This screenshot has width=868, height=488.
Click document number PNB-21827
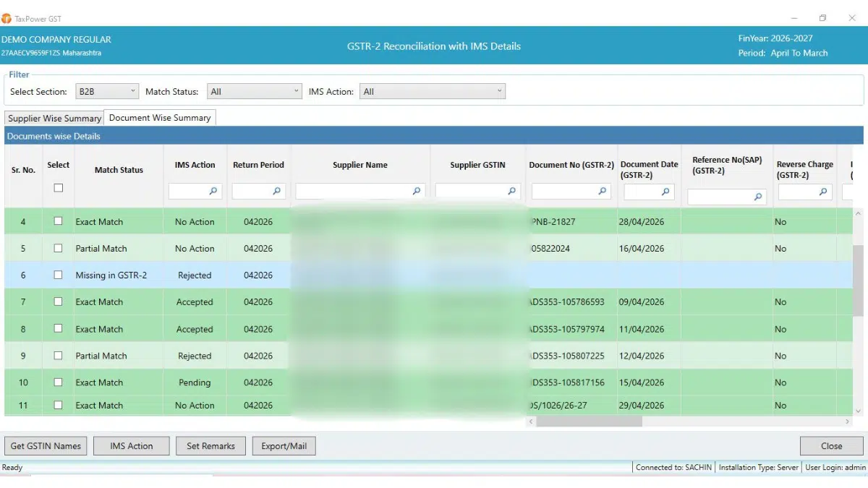[553, 222]
